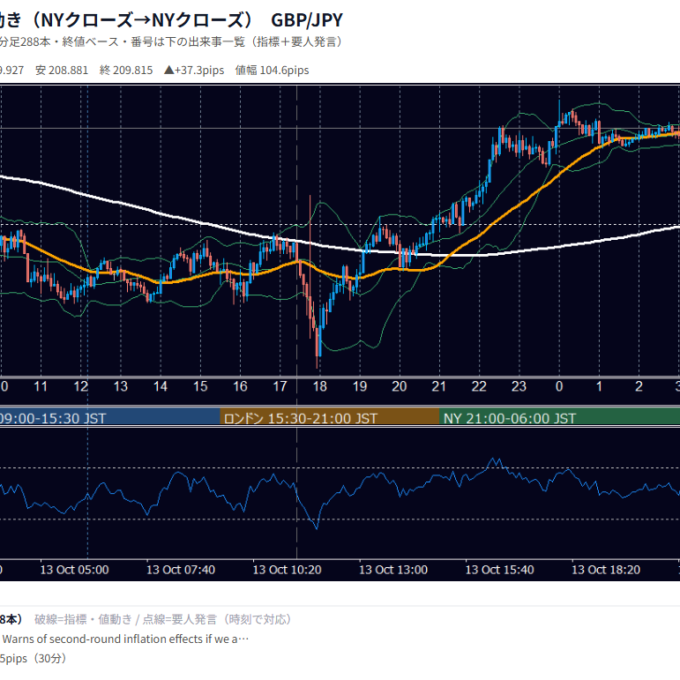Select the NY 21:00-06:00 JST session bar

tap(559, 418)
